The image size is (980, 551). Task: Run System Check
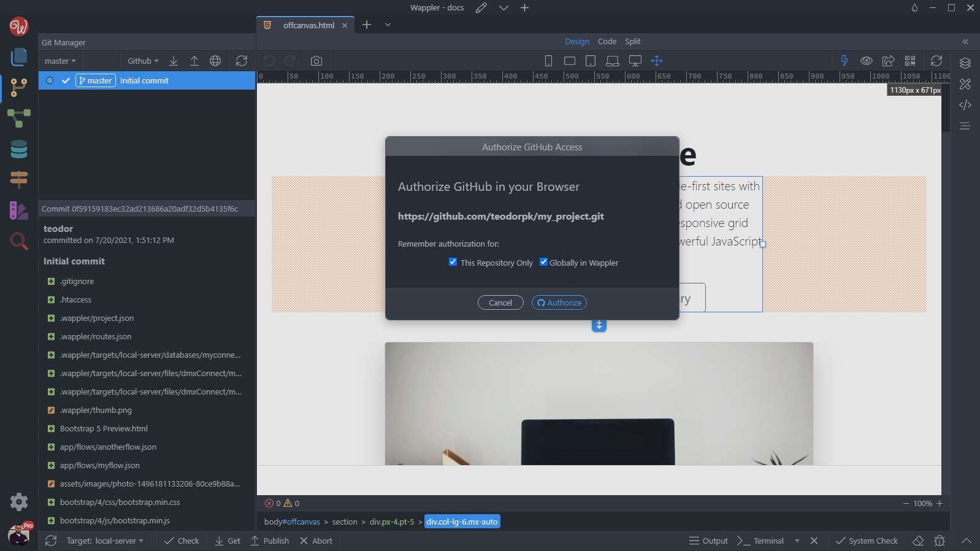[x=867, y=541]
